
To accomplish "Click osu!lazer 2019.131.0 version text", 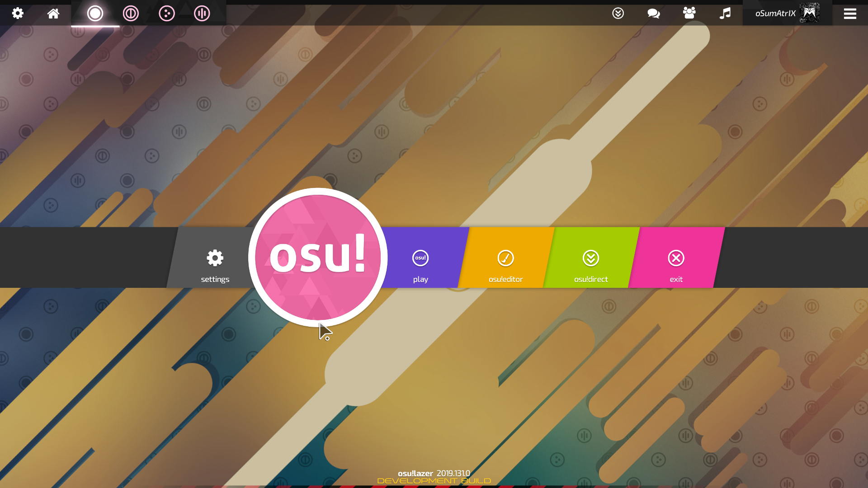I will click(x=434, y=473).
